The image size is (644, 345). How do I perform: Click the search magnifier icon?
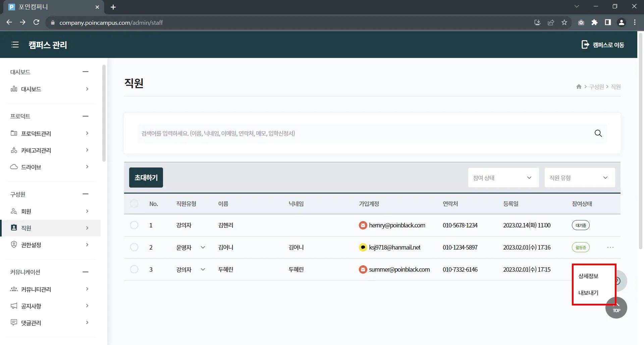[x=598, y=133]
